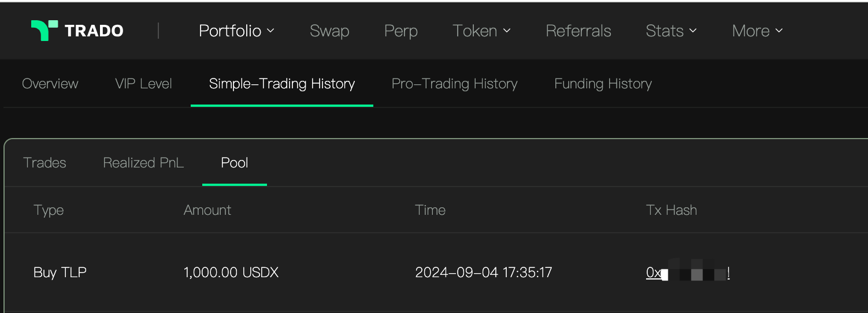Click the Amount column header
868x313 pixels.
[x=207, y=210]
